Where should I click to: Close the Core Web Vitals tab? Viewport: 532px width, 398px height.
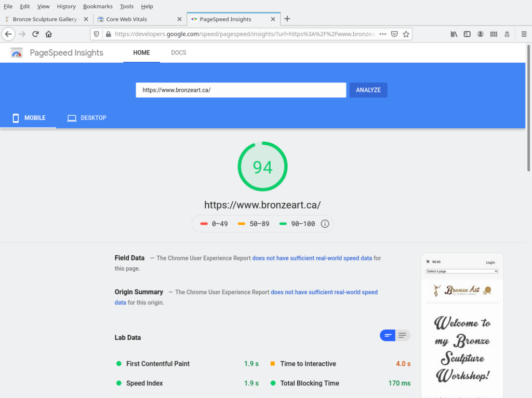coord(179,19)
